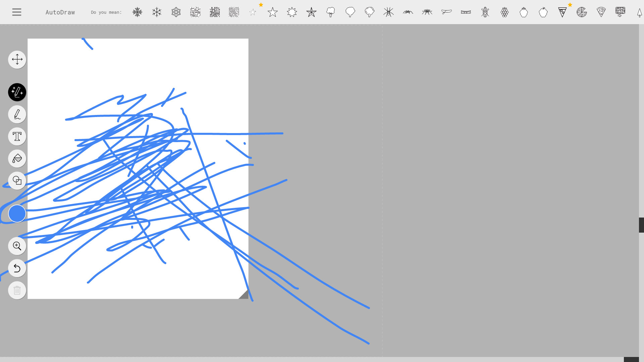This screenshot has height=362, width=644.
Task: Click the Zoom magnifier tool
Action: click(x=17, y=246)
